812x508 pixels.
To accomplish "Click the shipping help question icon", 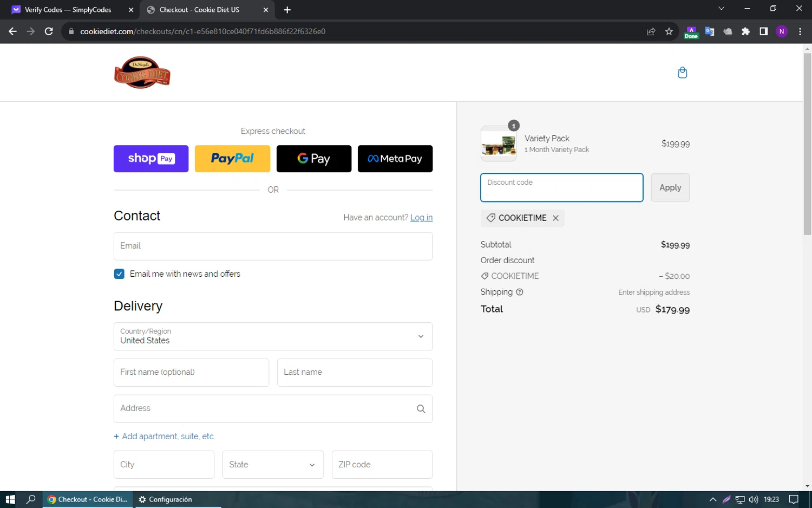I will 520,292.
